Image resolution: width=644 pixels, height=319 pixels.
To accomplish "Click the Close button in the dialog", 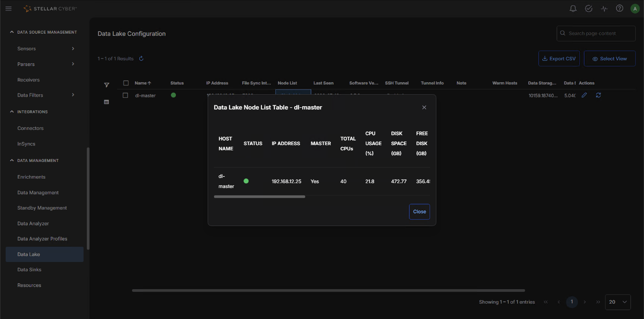I will point(420,212).
